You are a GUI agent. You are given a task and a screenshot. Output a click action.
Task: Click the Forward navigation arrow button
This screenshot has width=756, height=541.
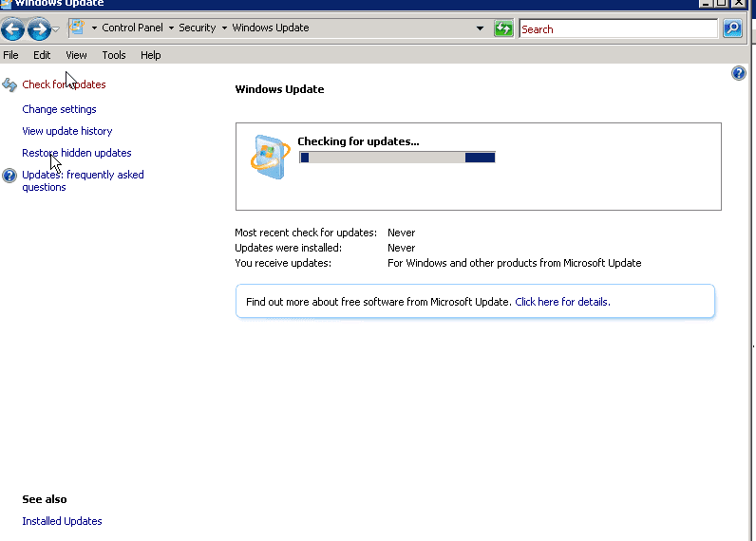coord(39,29)
